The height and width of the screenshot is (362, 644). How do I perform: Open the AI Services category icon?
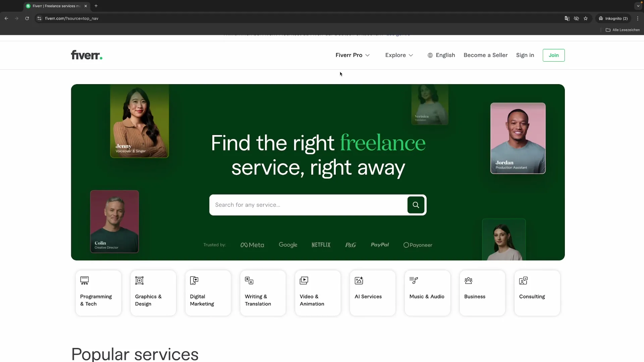359,281
